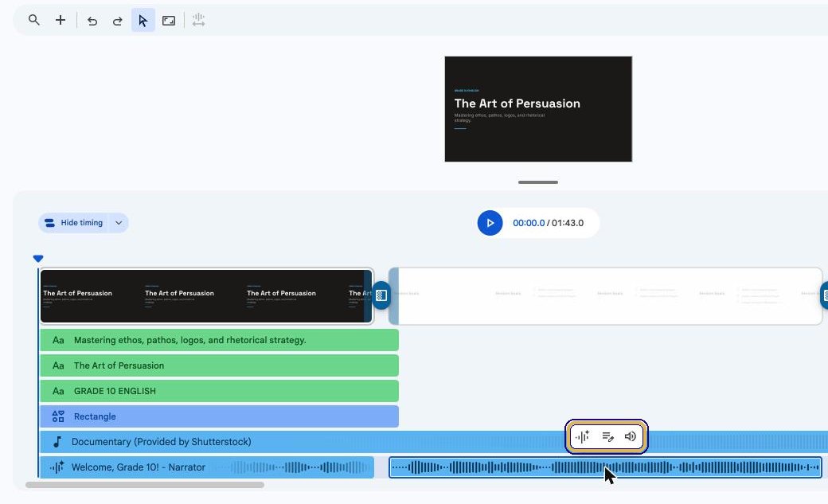Select 'The Art of Persuasion' text track

(219, 365)
